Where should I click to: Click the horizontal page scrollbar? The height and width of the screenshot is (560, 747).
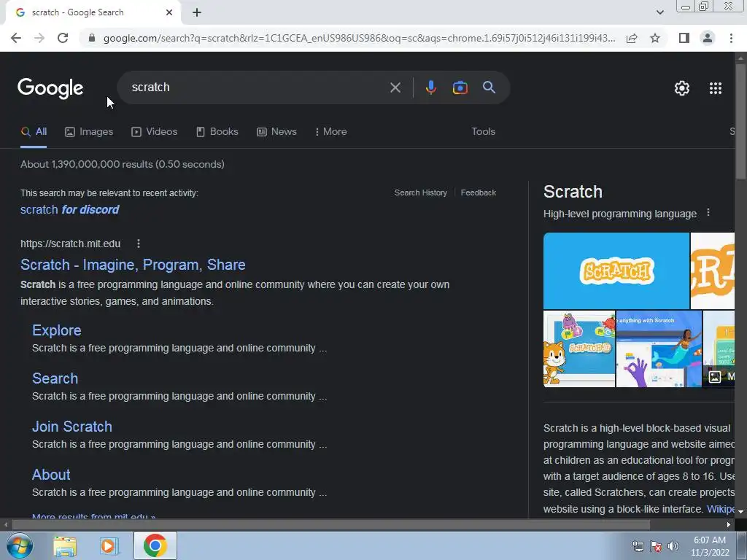click(x=331, y=525)
